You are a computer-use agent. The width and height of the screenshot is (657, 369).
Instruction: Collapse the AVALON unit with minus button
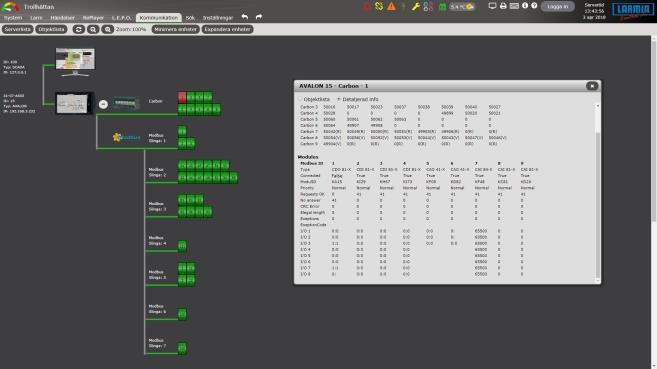tap(103, 104)
